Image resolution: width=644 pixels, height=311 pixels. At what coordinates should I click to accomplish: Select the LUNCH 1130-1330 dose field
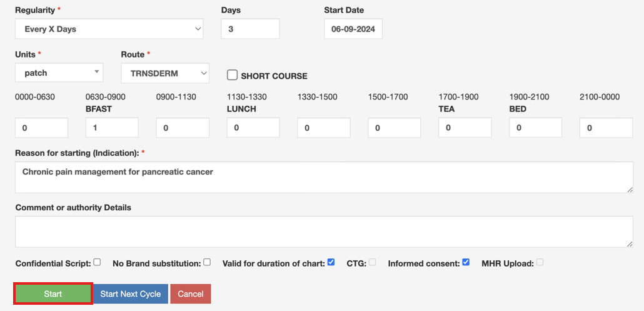click(253, 128)
